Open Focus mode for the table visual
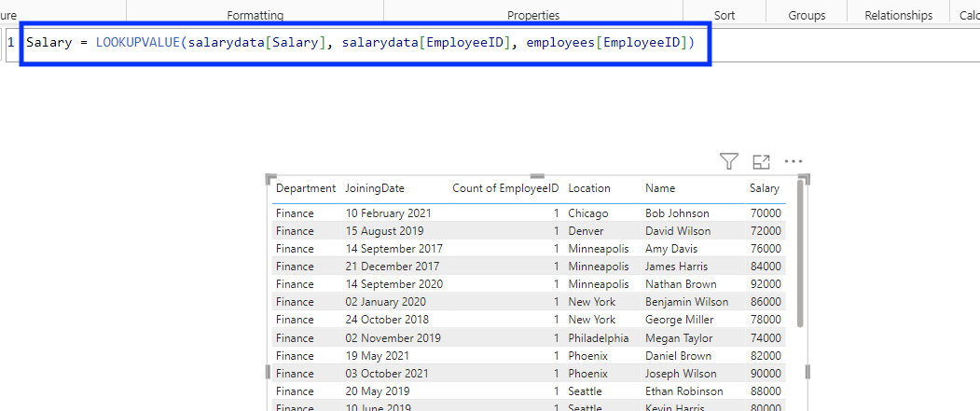This screenshot has width=980, height=411. coord(761,161)
